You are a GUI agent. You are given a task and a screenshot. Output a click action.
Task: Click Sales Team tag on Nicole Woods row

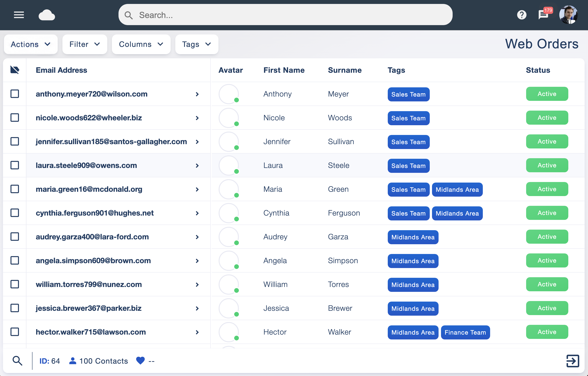(x=409, y=118)
